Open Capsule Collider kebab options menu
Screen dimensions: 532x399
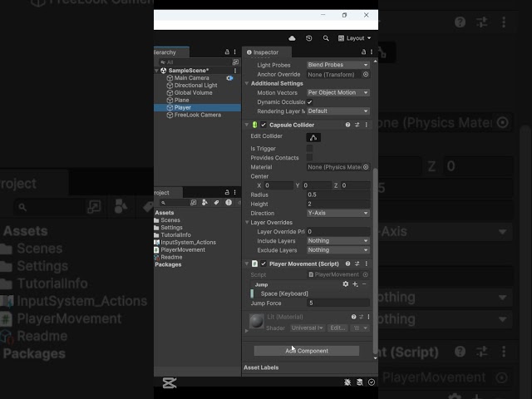(366, 125)
